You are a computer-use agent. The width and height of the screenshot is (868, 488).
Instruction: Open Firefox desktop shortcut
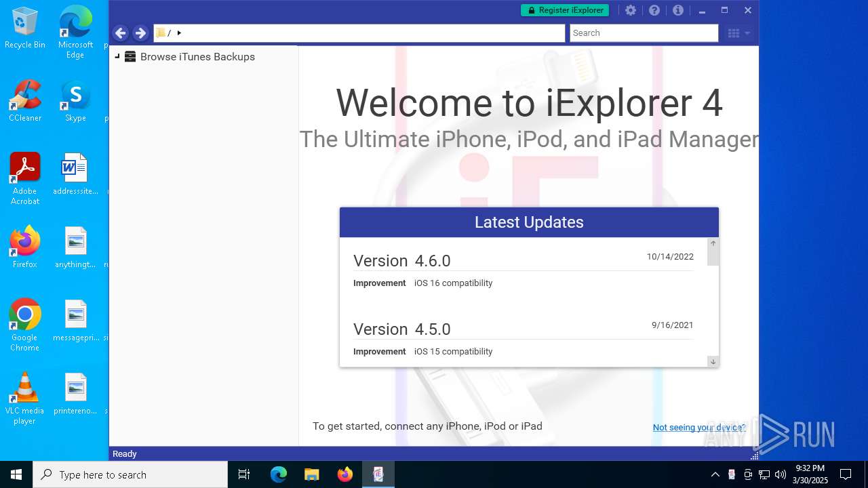25,247
